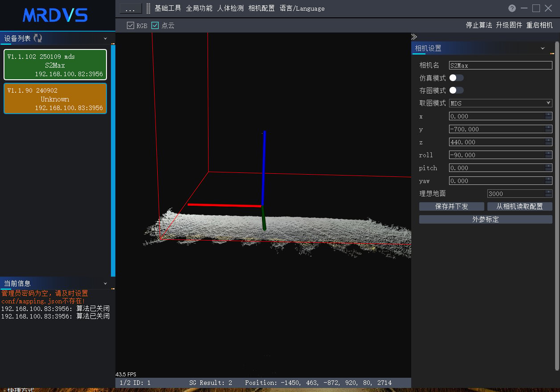
Task: Turn on the 存图模式 toggle
Action: click(x=456, y=90)
